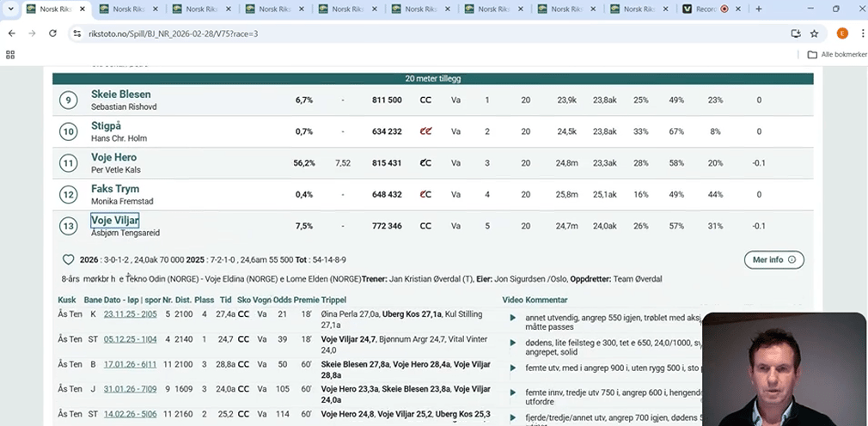The width and height of the screenshot is (868, 426).
Task: Open the Alle bokmerker bookmarks folder
Action: tap(832, 54)
